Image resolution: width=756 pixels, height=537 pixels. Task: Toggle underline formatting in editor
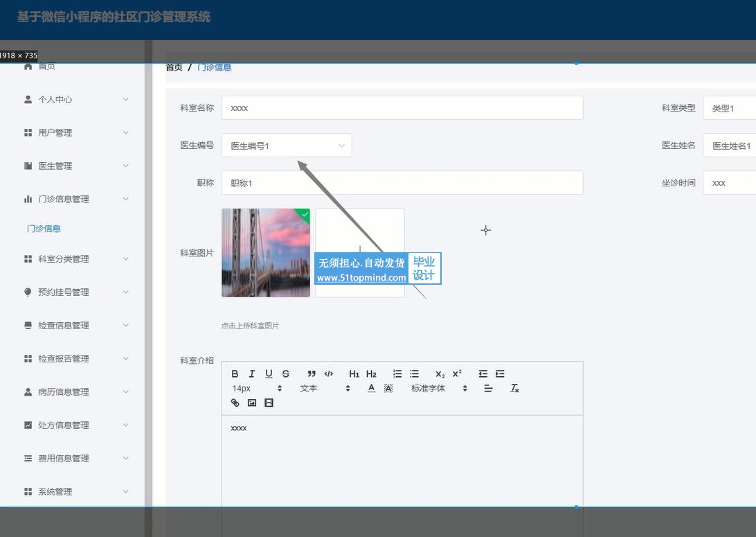[x=269, y=374]
